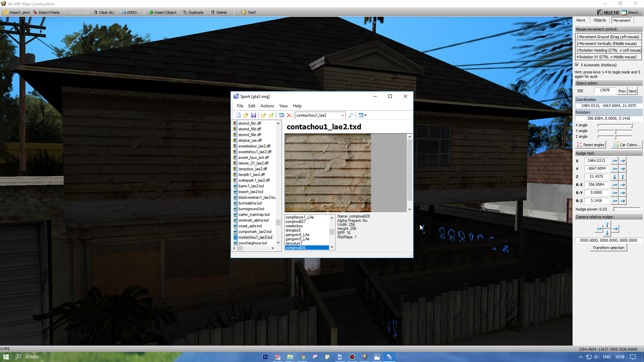Nudge Z up with blue arrow
The height and width of the screenshot is (362, 644).
coord(622,177)
